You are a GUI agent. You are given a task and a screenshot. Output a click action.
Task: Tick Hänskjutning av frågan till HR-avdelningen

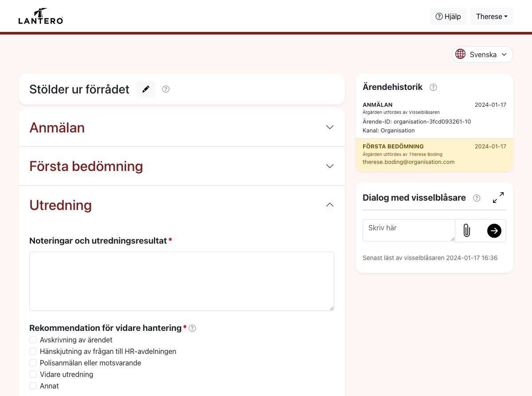pos(33,351)
